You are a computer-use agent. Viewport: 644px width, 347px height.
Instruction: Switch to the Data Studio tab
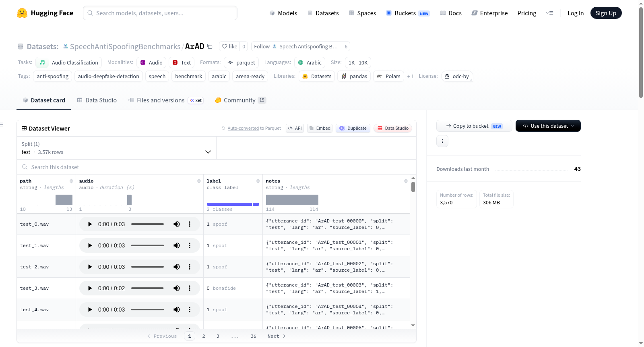click(97, 100)
